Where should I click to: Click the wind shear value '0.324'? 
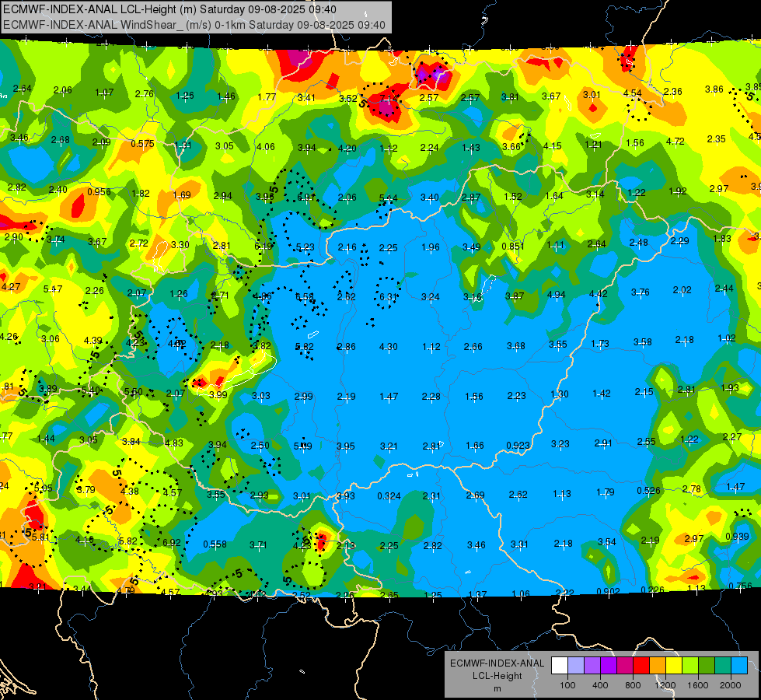pos(389,495)
